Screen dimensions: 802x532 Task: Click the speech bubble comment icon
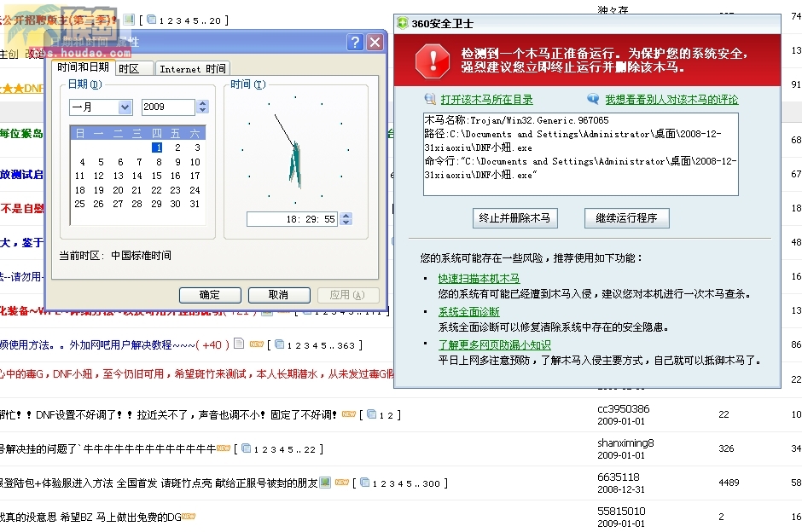click(593, 99)
